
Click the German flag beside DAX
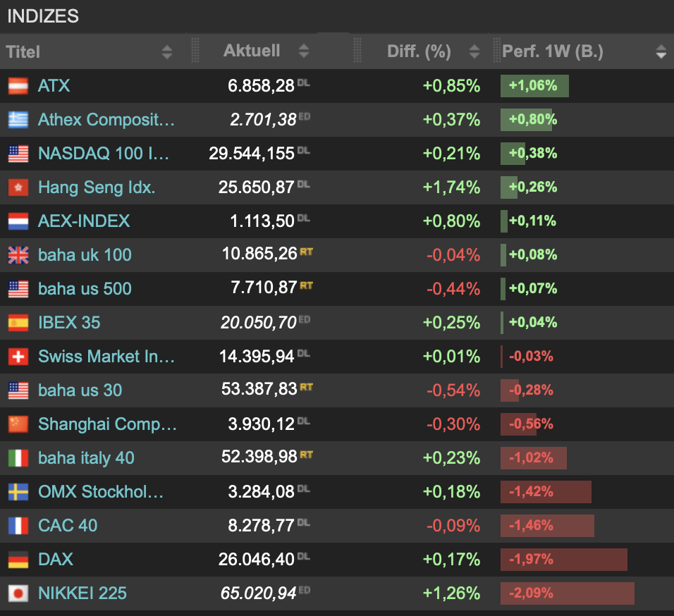[18, 560]
